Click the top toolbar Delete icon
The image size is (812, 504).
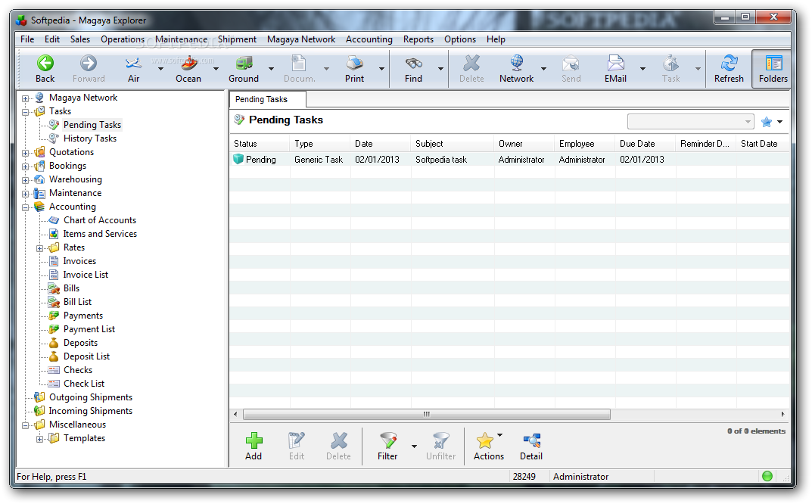point(471,64)
